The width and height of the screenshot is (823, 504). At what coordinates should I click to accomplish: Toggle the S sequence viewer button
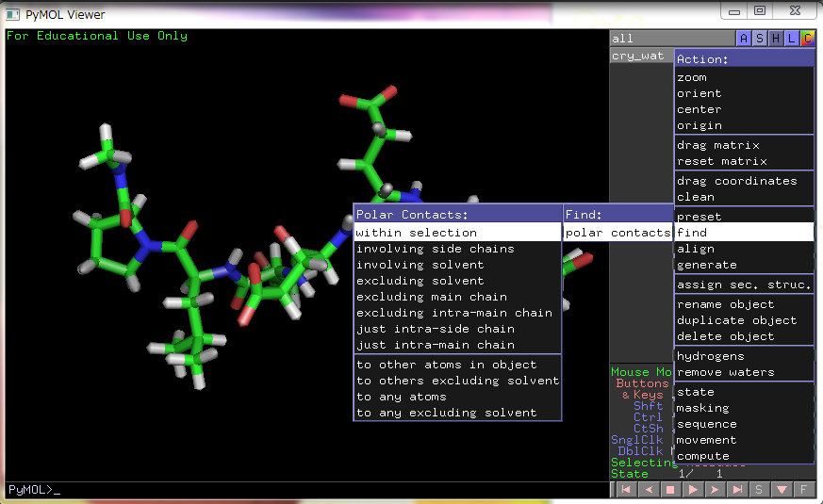click(x=759, y=489)
